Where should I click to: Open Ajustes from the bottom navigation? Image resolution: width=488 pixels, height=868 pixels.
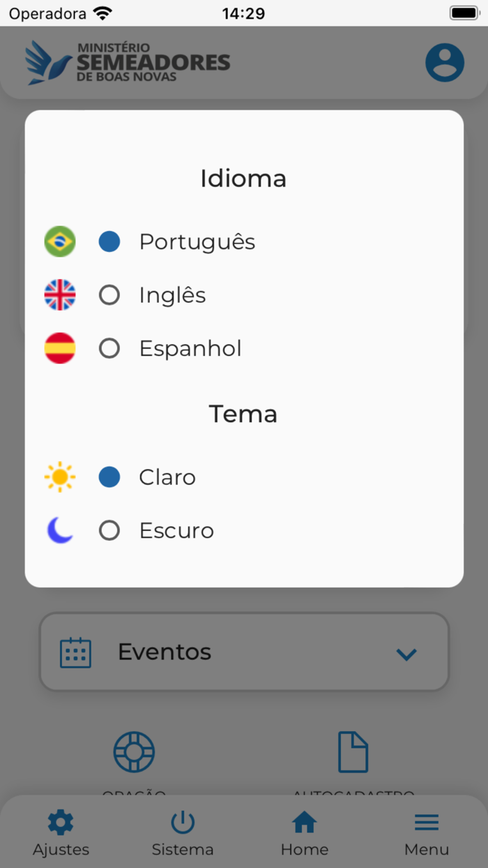coord(61,832)
